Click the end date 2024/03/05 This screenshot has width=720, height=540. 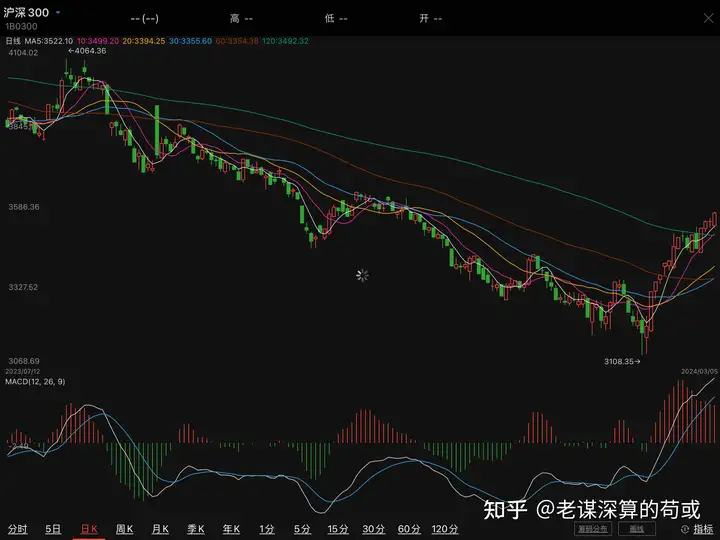coord(699,371)
